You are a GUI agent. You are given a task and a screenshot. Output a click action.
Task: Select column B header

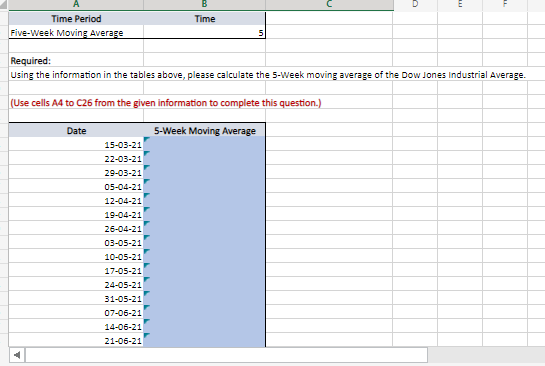(x=204, y=5)
